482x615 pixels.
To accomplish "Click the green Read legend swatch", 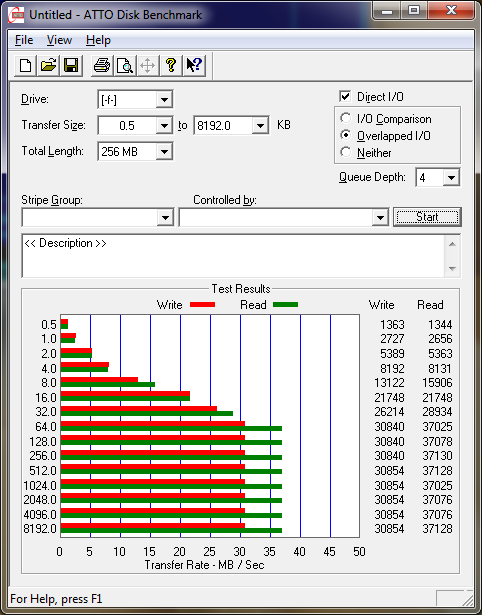I will point(286,305).
